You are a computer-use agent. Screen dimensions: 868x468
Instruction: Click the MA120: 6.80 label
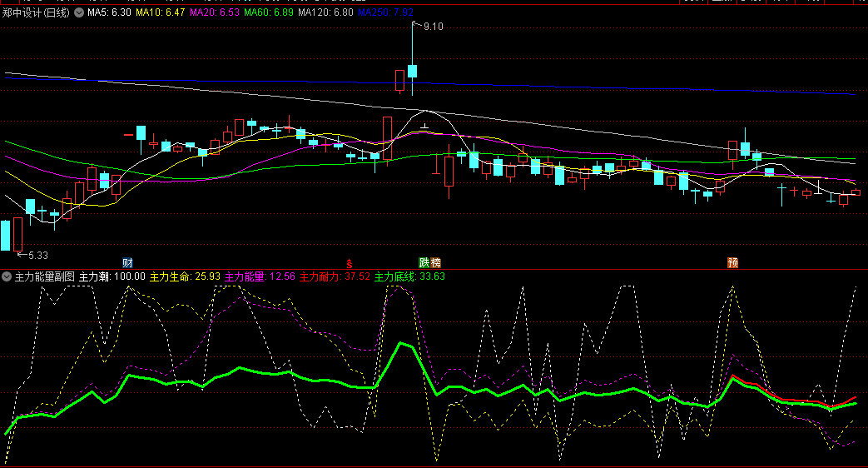(325, 12)
